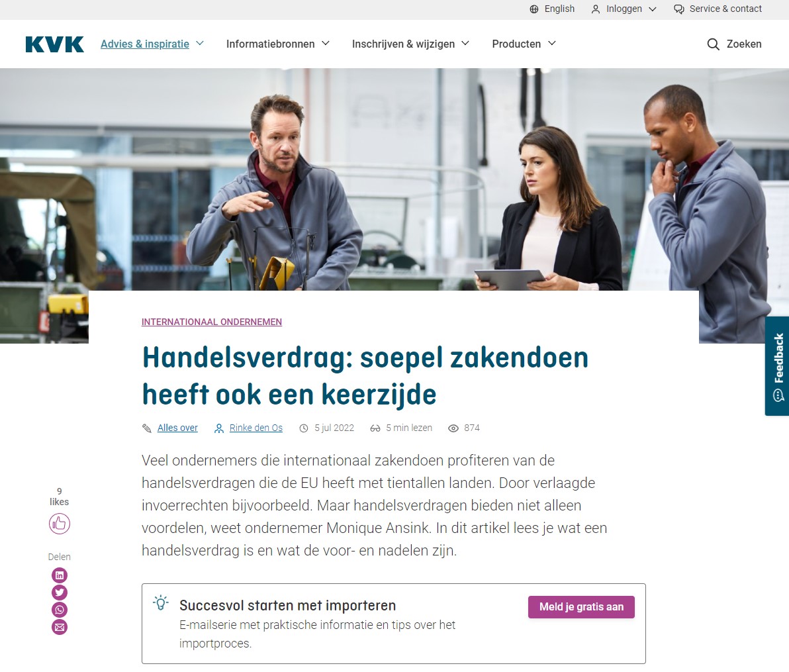The image size is (789, 672).
Task: Click the search magnifier icon
Action: tap(713, 44)
